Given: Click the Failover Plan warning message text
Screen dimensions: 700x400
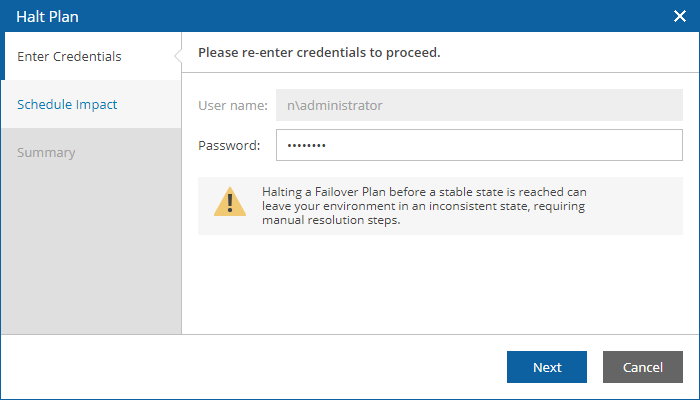Looking at the screenshot, I should [x=424, y=206].
